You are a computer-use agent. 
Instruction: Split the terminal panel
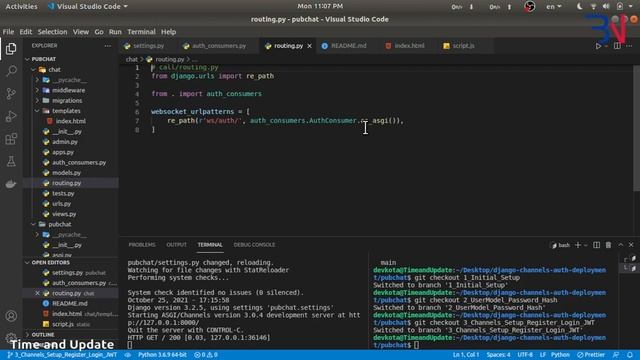596,245
